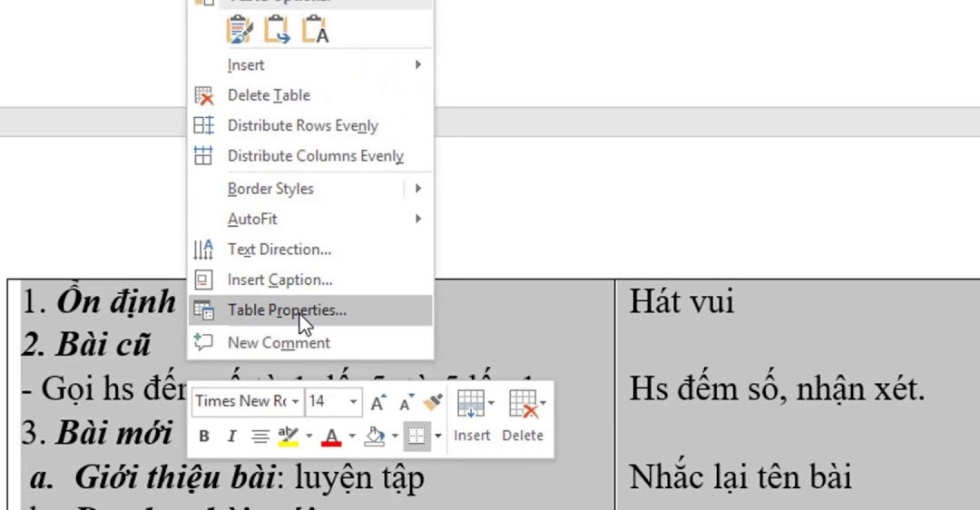Choose the Keep Text Only paste option

[x=315, y=30]
